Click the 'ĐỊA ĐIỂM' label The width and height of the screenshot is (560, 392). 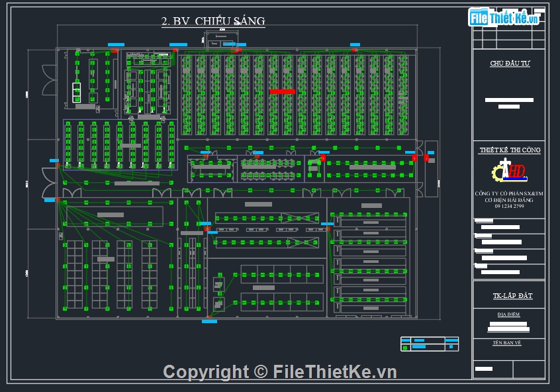508,315
